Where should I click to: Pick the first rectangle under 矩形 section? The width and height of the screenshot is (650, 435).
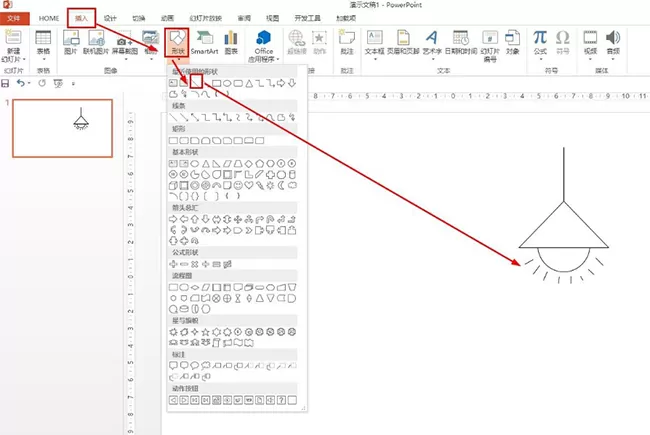[173, 141]
